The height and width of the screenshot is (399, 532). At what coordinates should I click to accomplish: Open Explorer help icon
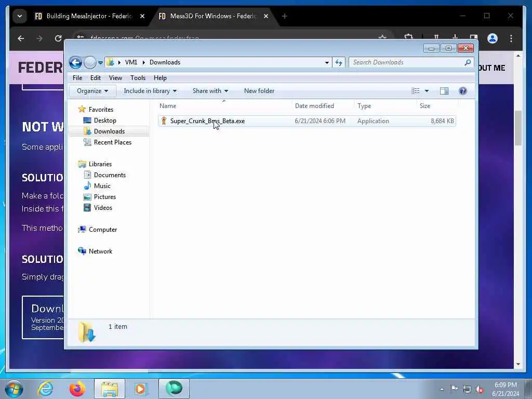pyautogui.click(x=463, y=91)
